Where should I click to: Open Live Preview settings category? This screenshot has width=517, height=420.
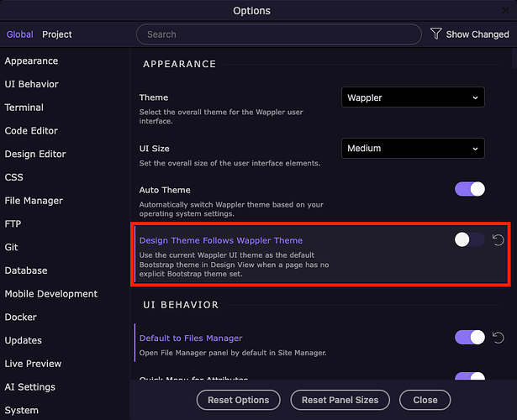coord(33,364)
